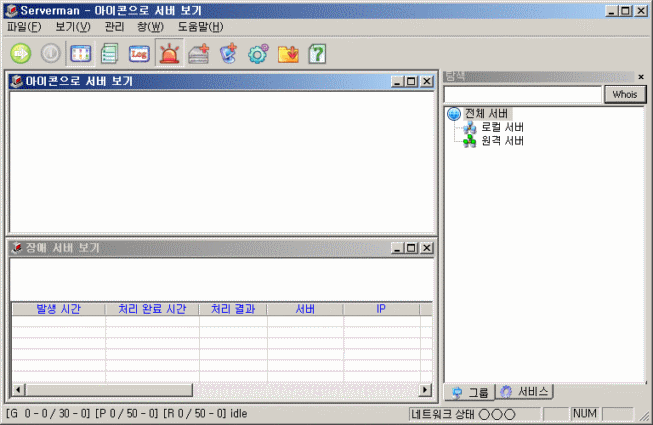
Task: Open help with the question mark icon
Action: coord(317,54)
